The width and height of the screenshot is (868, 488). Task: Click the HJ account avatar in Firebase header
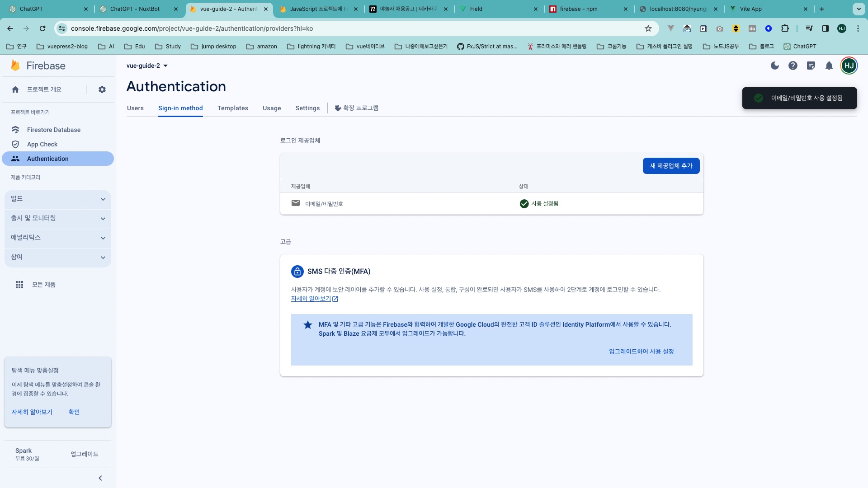click(849, 66)
